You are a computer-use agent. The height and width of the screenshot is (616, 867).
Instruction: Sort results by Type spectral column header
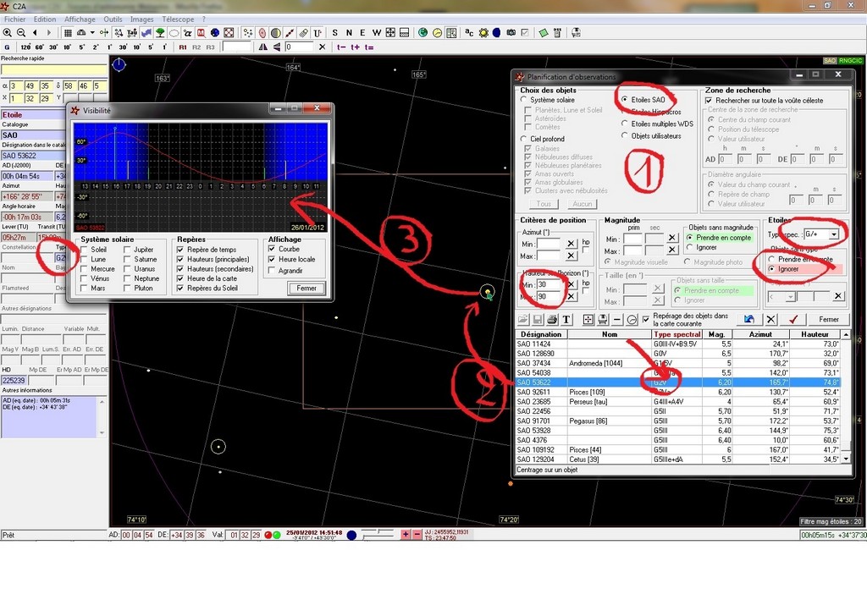tap(677, 334)
